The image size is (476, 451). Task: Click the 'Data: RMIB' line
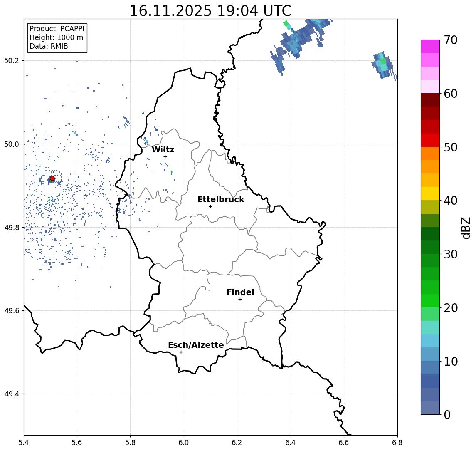click(49, 46)
